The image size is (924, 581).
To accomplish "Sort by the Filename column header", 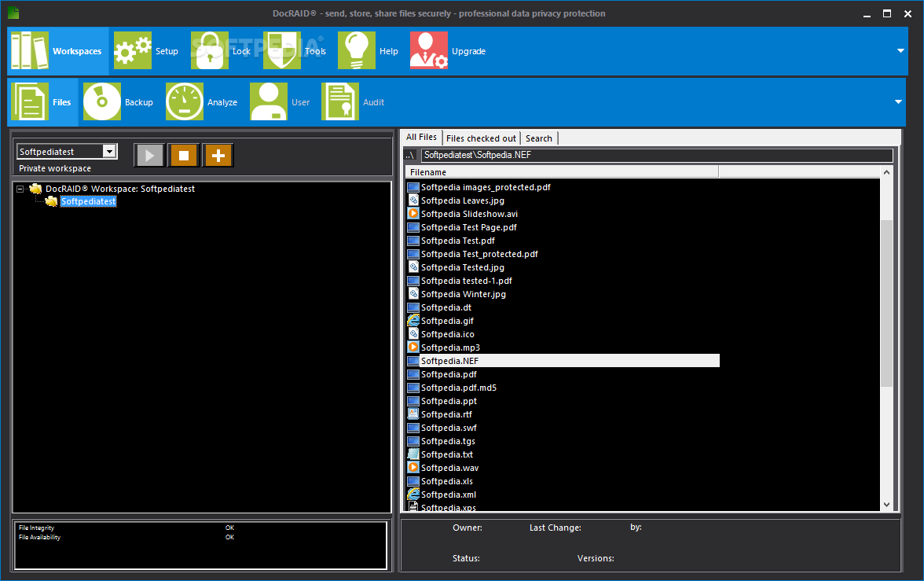I will click(563, 172).
